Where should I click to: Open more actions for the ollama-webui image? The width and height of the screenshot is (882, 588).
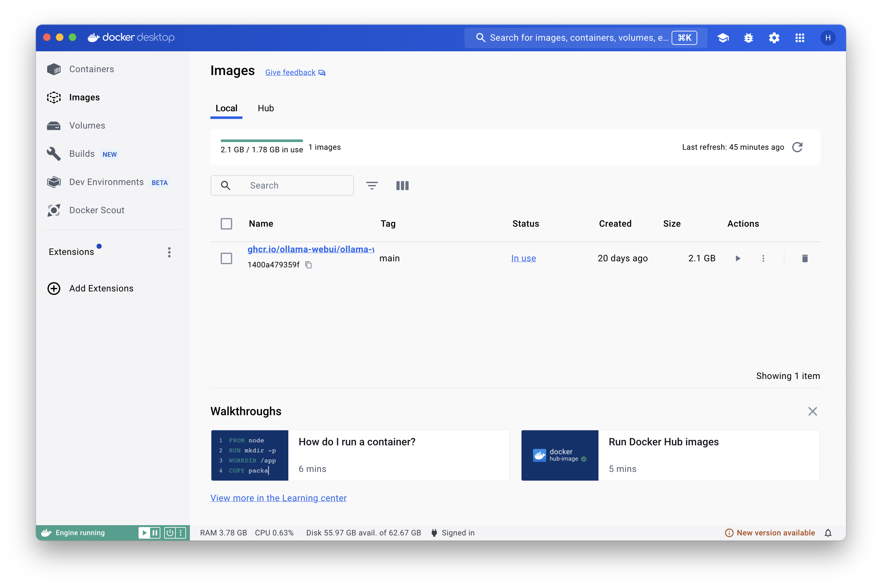pos(763,258)
